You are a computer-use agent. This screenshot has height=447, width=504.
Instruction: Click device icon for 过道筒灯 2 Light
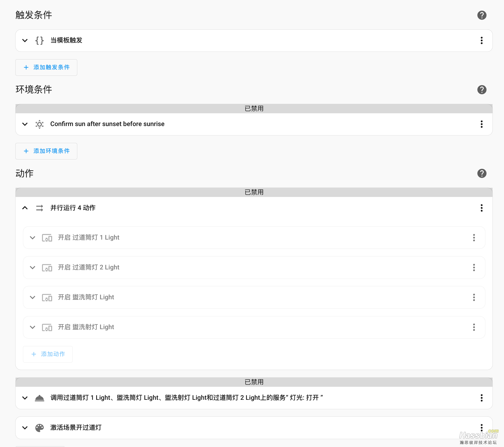(x=47, y=268)
